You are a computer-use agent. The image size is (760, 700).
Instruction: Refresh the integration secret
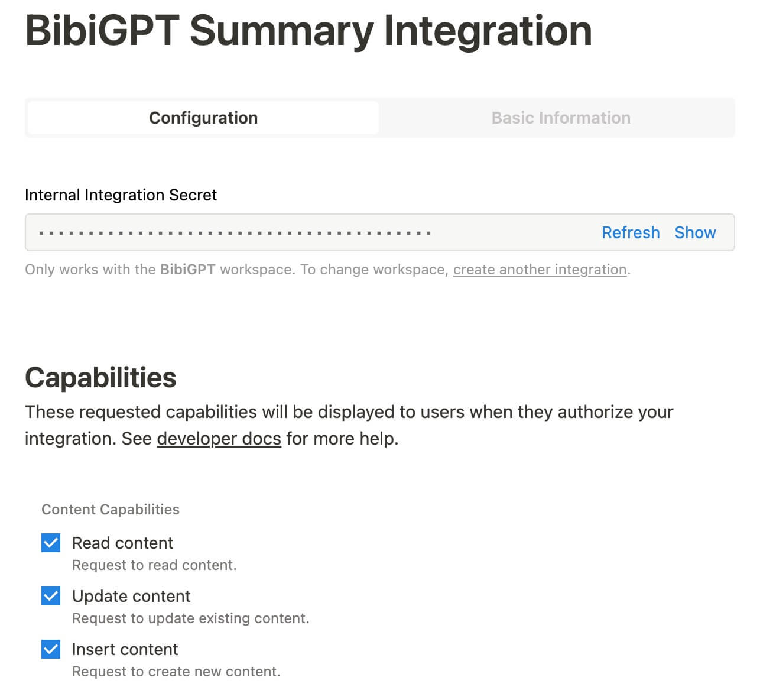coord(630,232)
